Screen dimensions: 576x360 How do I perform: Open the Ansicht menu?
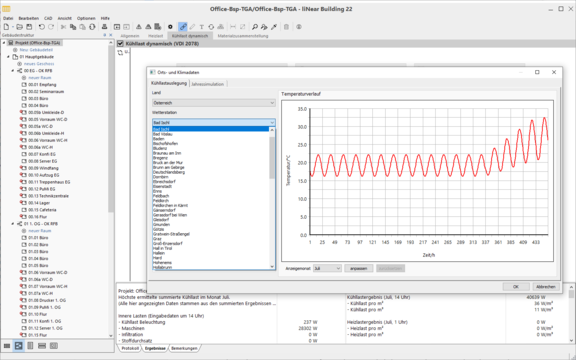(x=65, y=18)
